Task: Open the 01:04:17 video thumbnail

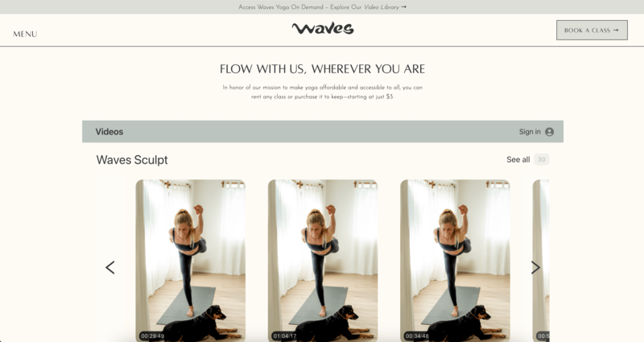Action: click(x=323, y=260)
